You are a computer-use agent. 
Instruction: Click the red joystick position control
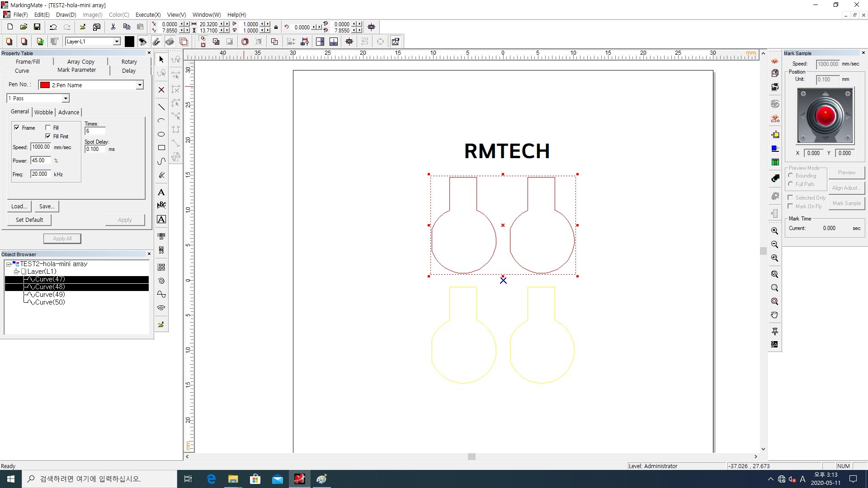click(826, 116)
